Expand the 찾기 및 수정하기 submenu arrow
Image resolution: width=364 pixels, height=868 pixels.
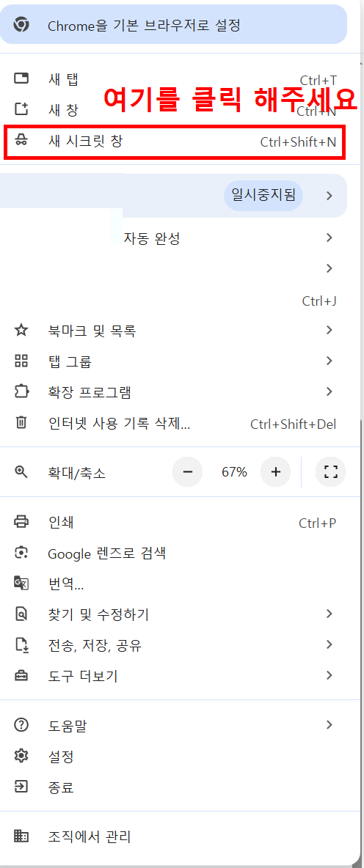point(330,614)
